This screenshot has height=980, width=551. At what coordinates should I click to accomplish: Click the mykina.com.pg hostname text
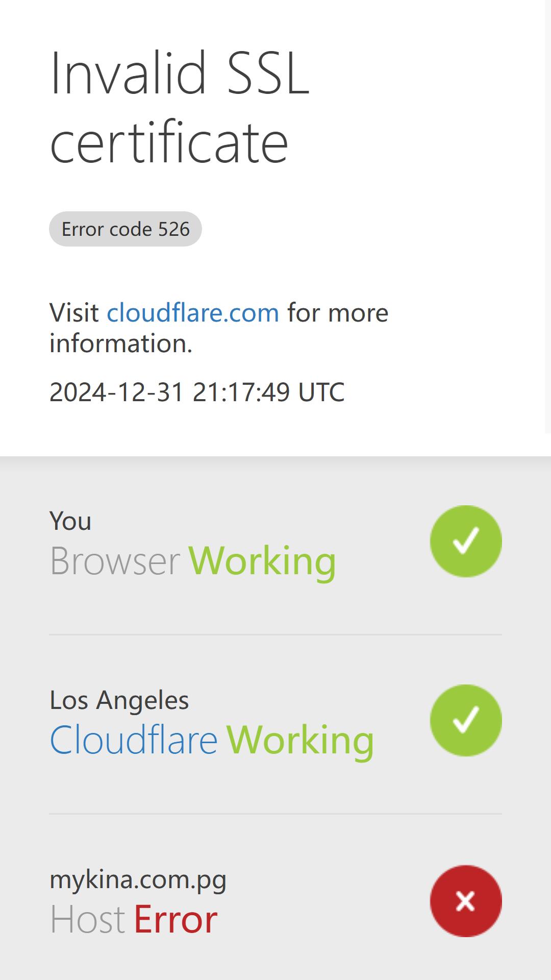138,880
